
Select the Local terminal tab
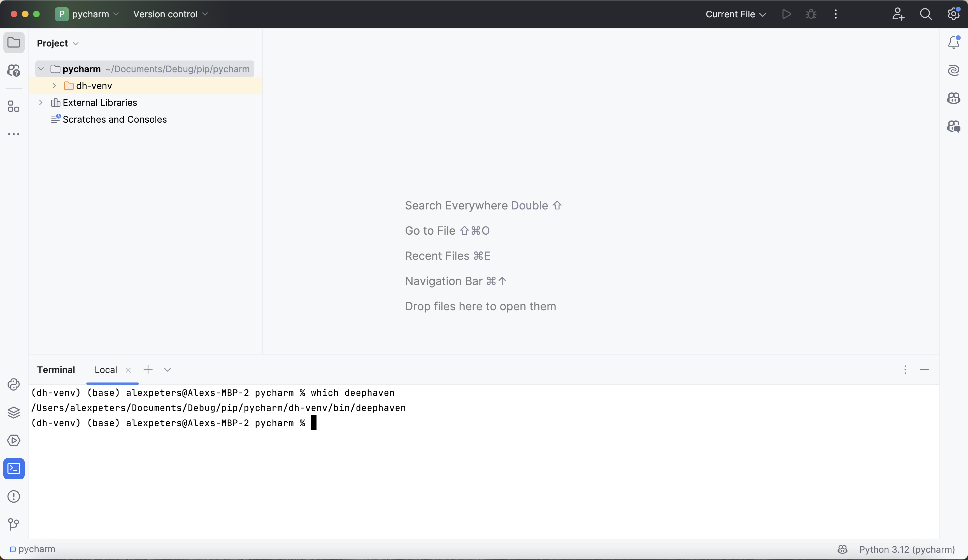pos(106,370)
